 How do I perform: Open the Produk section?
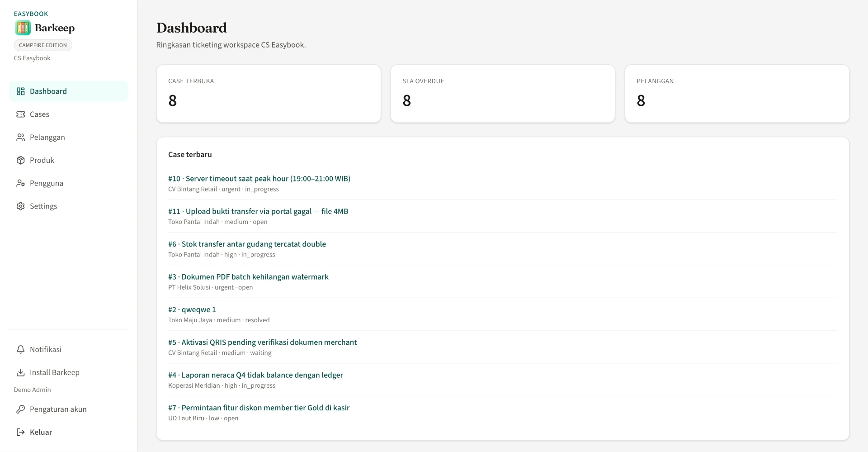[x=68, y=160]
